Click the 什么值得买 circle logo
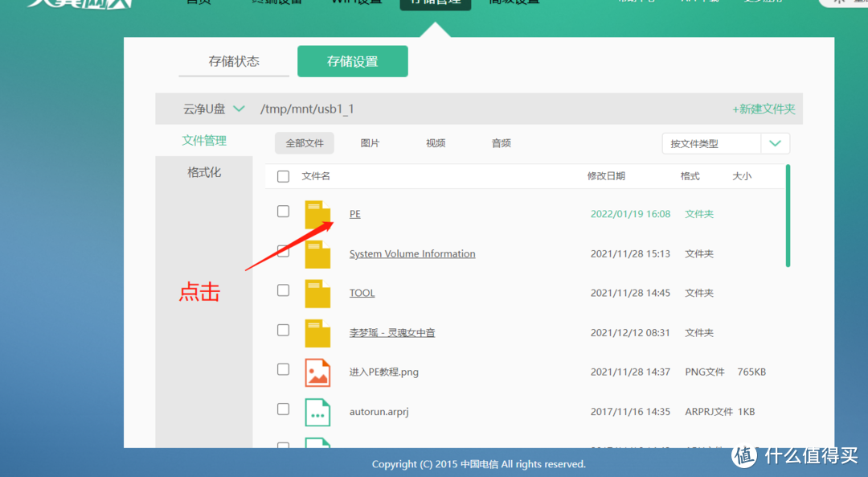The height and width of the screenshot is (477, 868). click(x=743, y=456)
